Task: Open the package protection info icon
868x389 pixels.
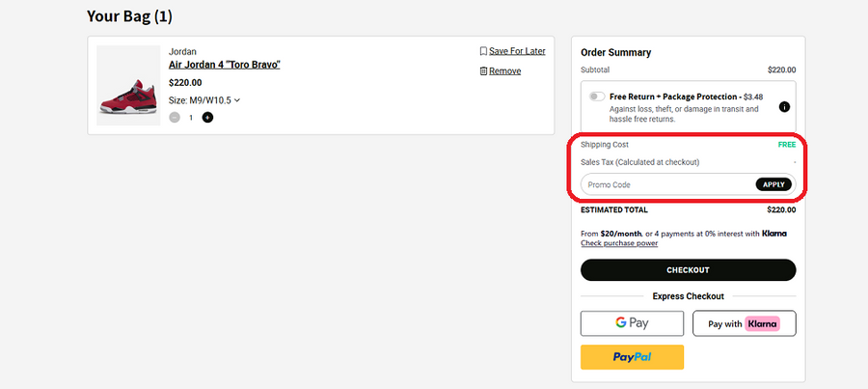Action: pyautogui.click(x=784, y=107)
